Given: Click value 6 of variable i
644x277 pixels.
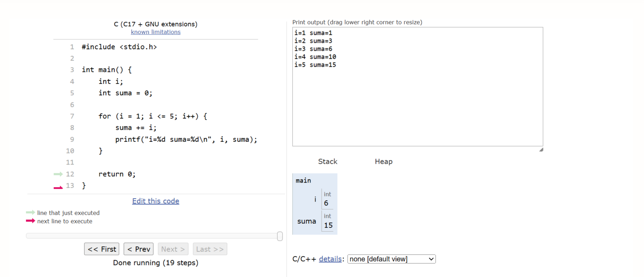Looking at the screenshot, I should (x=326, y=203).
